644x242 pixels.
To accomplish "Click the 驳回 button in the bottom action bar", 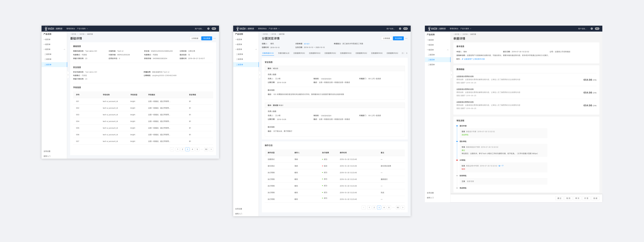I will [x=568, y=198].
